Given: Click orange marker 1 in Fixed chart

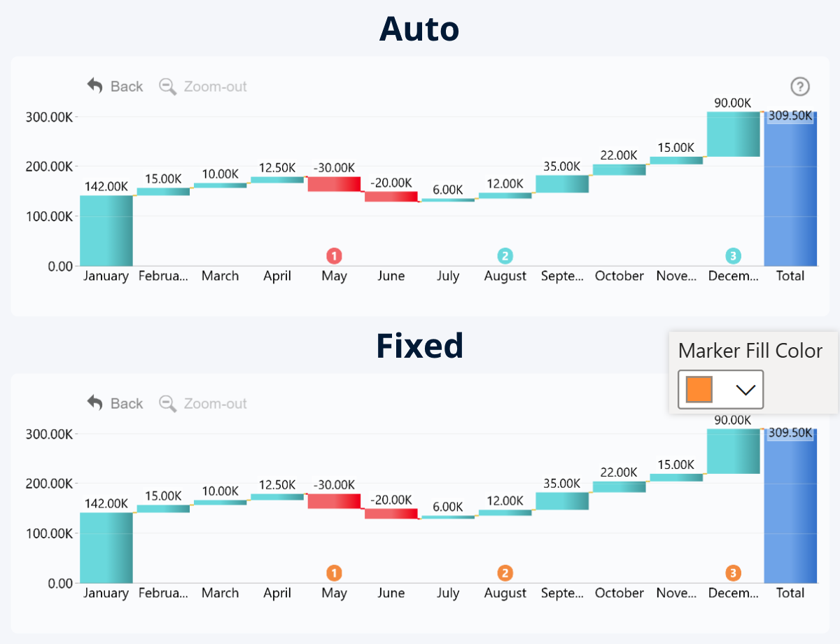Looking at the screenshot, I should click(x=335, y=573).
